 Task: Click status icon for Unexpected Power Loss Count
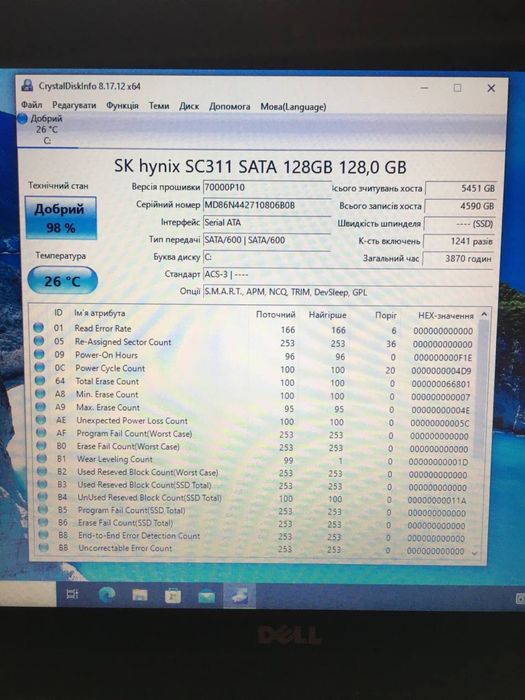click(41, 420)
